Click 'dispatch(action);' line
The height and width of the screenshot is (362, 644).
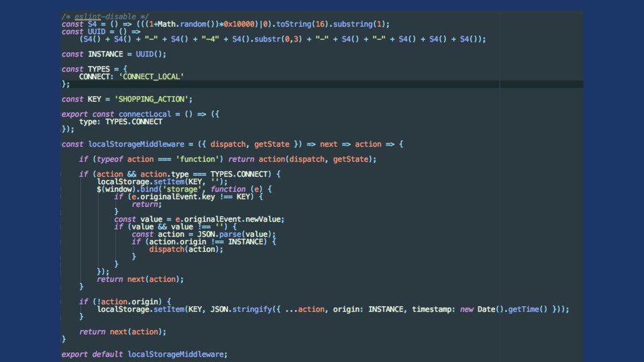coord(186,249)
